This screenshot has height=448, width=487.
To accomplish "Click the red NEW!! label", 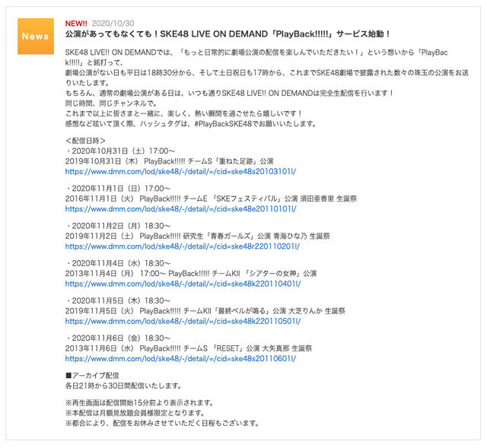I will click(76, 24).
